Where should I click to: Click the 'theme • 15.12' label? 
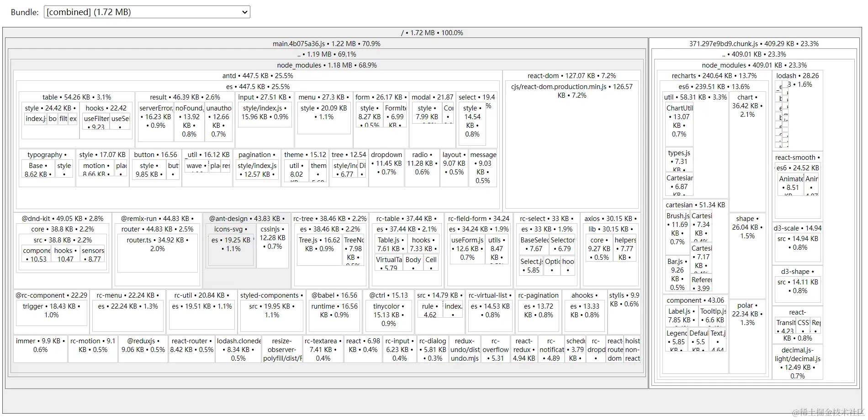click(x=305, y=155)
